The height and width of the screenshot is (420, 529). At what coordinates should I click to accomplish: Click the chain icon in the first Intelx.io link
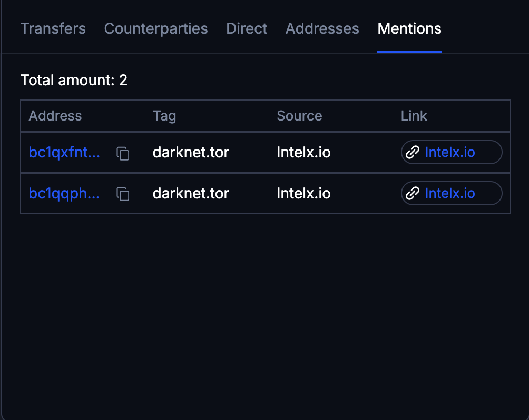(x=413, y=152)
